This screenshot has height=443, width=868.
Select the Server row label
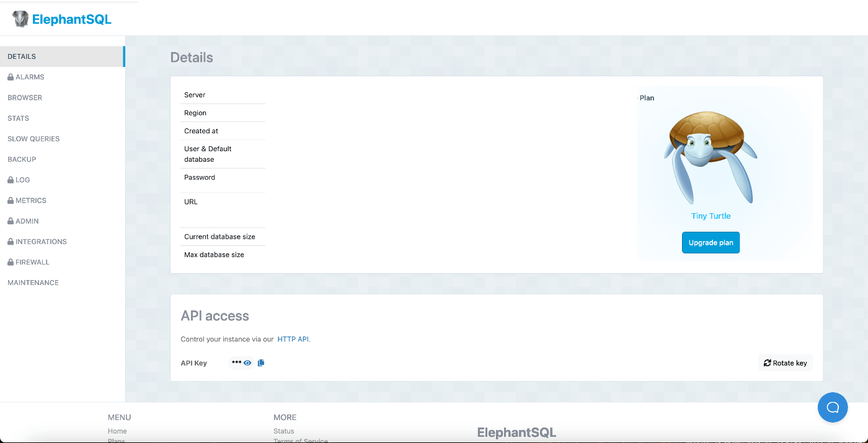(x=195, y=95)
